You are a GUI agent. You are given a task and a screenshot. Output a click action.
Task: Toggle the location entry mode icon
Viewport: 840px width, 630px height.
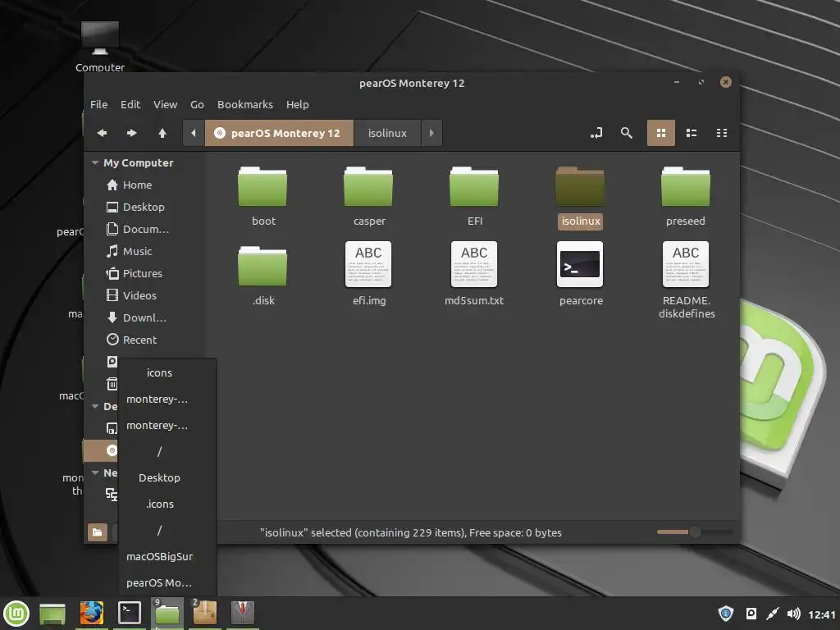596,133
